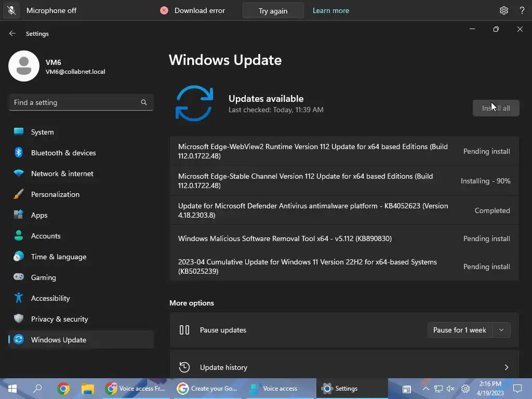Image resolution: width=532 pixels, height=399 pixels.
Task: Click Try again for download error
Action: coord(273,10)
